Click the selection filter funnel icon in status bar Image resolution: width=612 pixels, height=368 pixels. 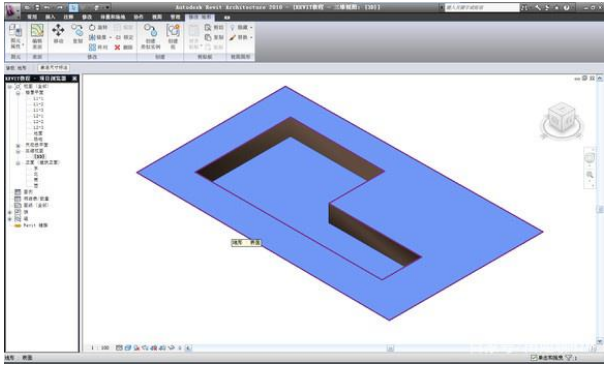[569, 357]
